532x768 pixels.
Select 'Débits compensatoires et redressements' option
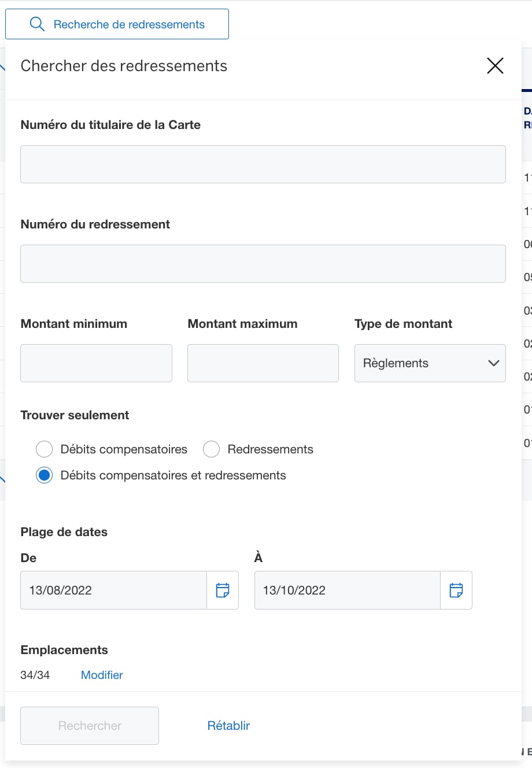(44, 475)
